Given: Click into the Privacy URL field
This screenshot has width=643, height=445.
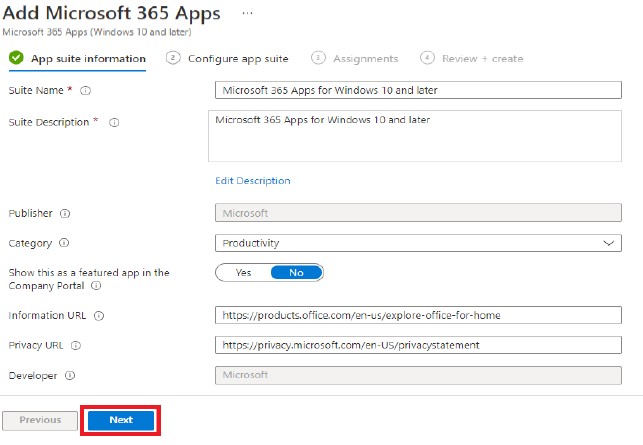Looking at the screenshot, I should (x=418, y=345).
